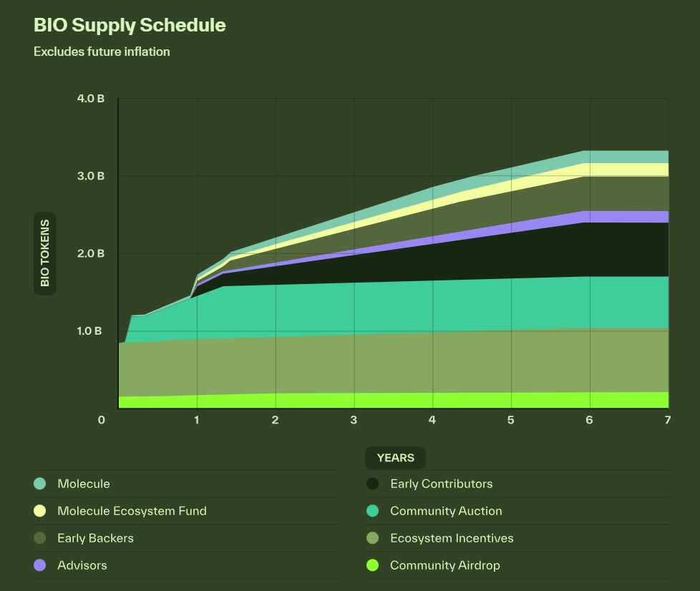Select the BIO Supply Schedule title

(130, 25)
